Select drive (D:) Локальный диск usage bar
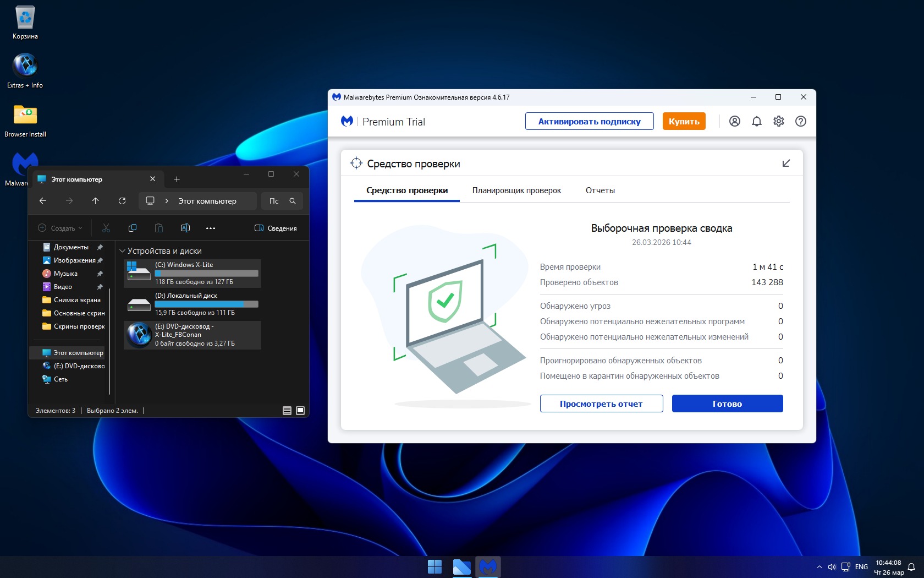The width and height of the screenshot is (924, 578). tap(206, 304)
